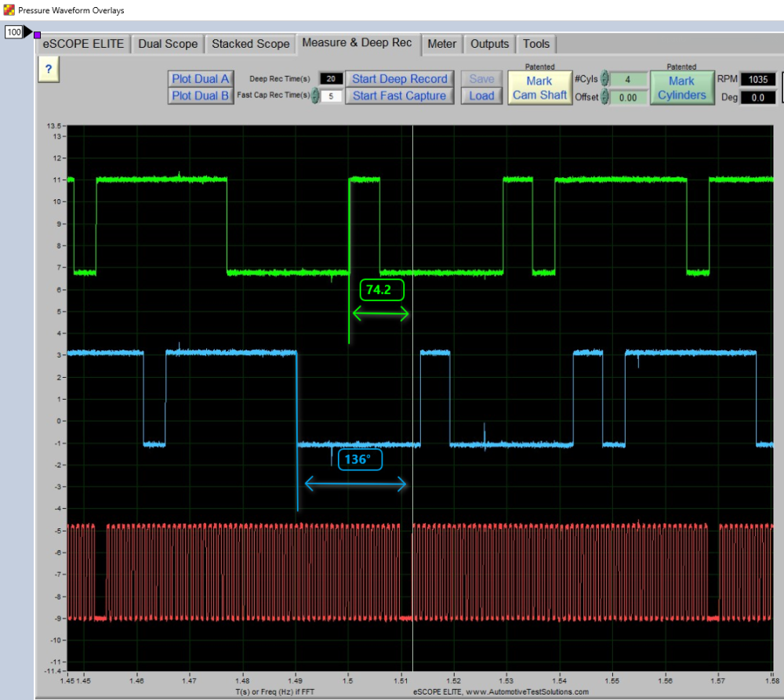This screenshot has width=784, height=700.
Task: Click the 100 value box at top left
Action: pos(13,32)
